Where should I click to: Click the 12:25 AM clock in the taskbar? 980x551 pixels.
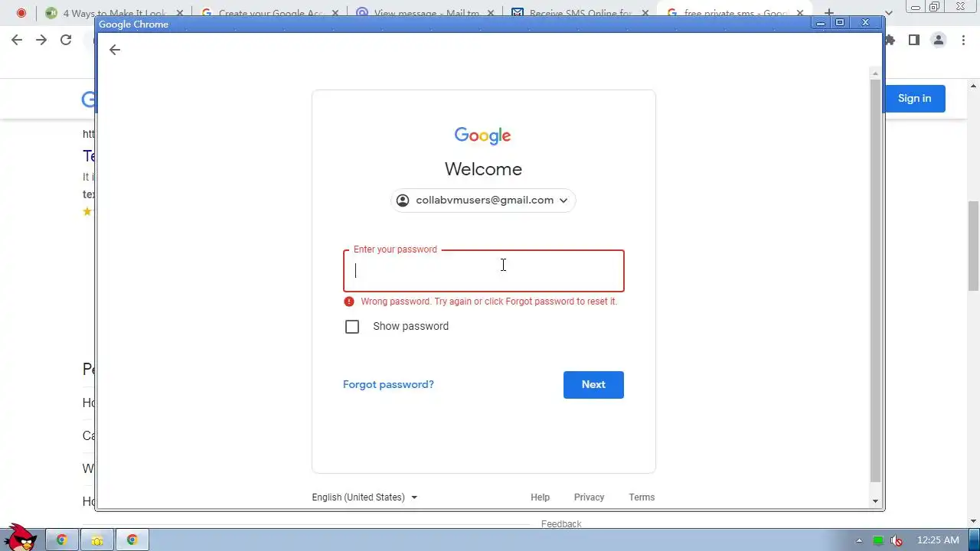938,540
